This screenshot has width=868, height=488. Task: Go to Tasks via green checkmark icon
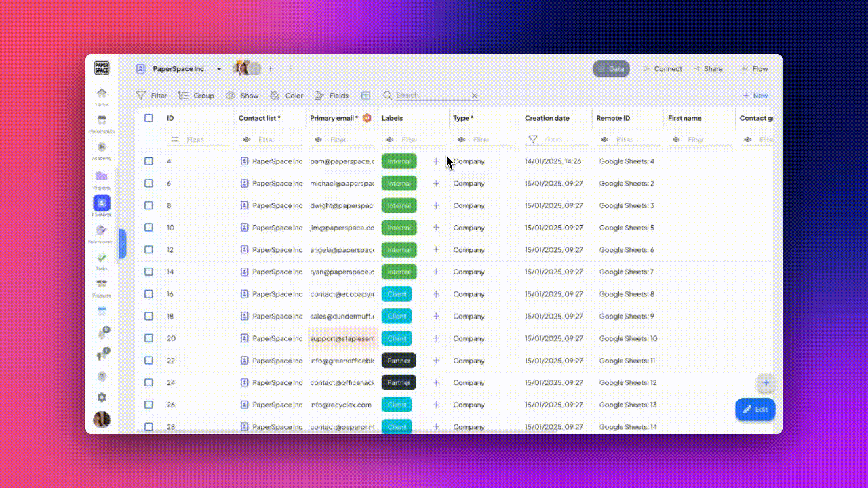pyautogui.click(x=102, y=258)
